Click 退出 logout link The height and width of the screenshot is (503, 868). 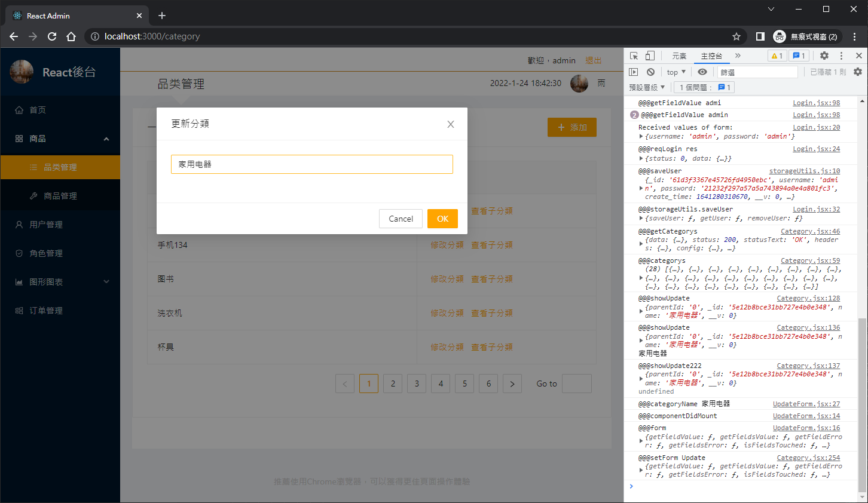pyautogui.click(x=594, y=60)
